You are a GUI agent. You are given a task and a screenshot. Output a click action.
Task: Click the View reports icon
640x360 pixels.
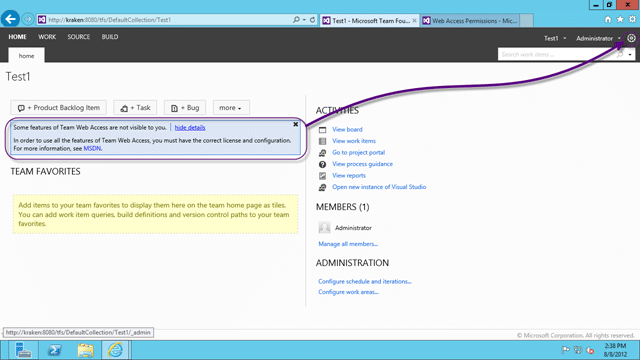pyautogui.click(x=322, y=176)
